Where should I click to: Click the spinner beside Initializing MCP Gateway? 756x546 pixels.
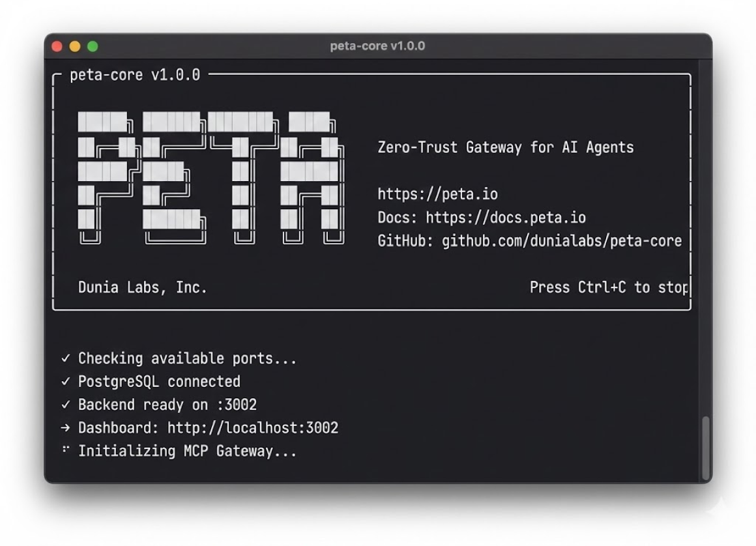point(65,450)
